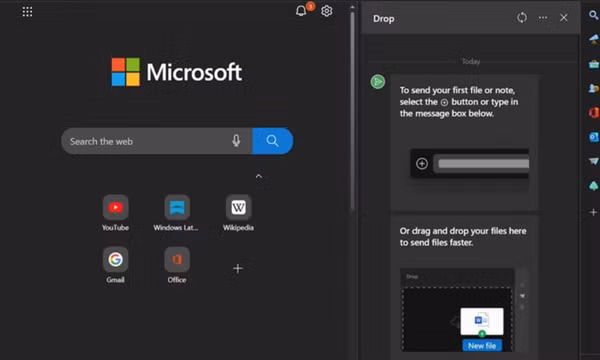Viewport: 600px width, 360px height.
Task: Open Drop more options menu
Action: point(543,18)
